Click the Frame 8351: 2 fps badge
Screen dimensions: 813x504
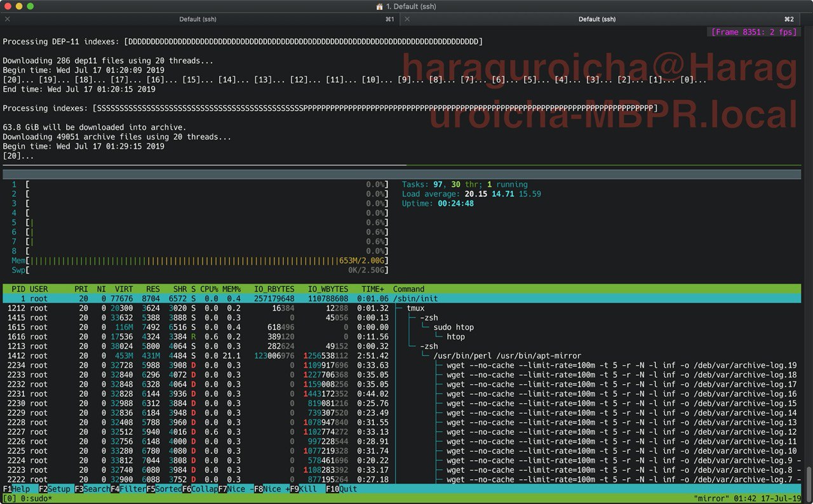[754, 32]
